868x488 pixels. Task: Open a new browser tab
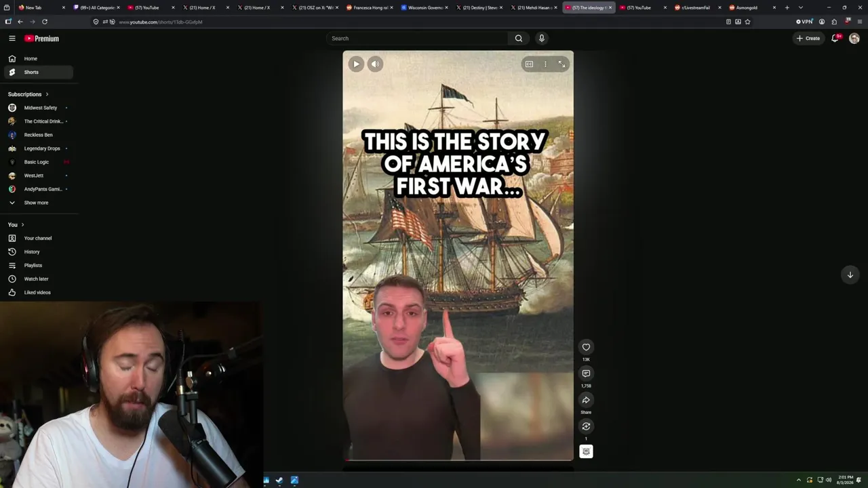pos(787,7)
